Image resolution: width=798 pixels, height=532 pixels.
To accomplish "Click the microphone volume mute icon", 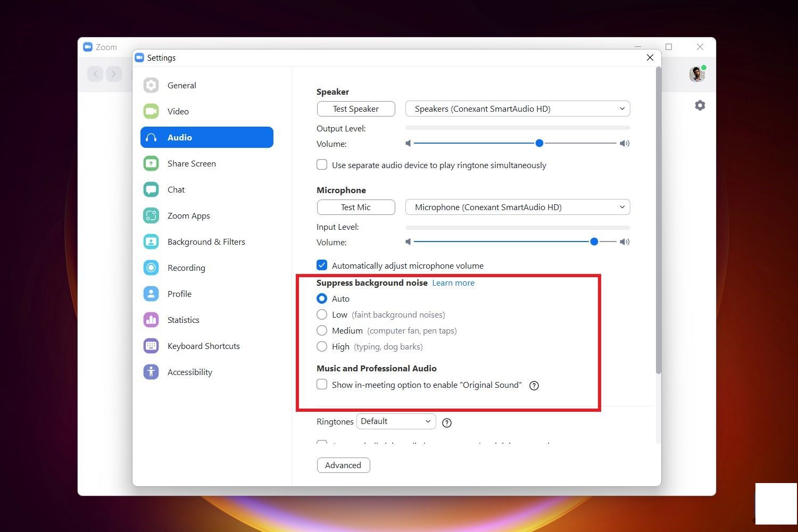I will (x=408, y=242).
